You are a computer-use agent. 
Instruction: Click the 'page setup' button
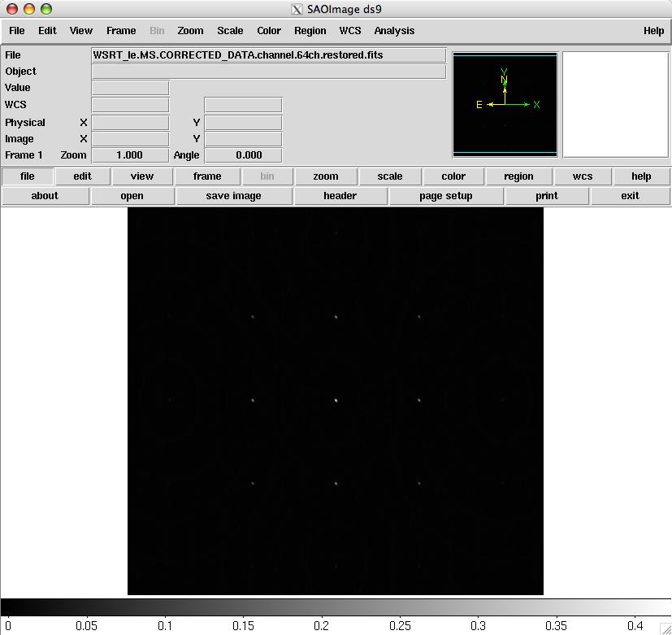[446, 196]
